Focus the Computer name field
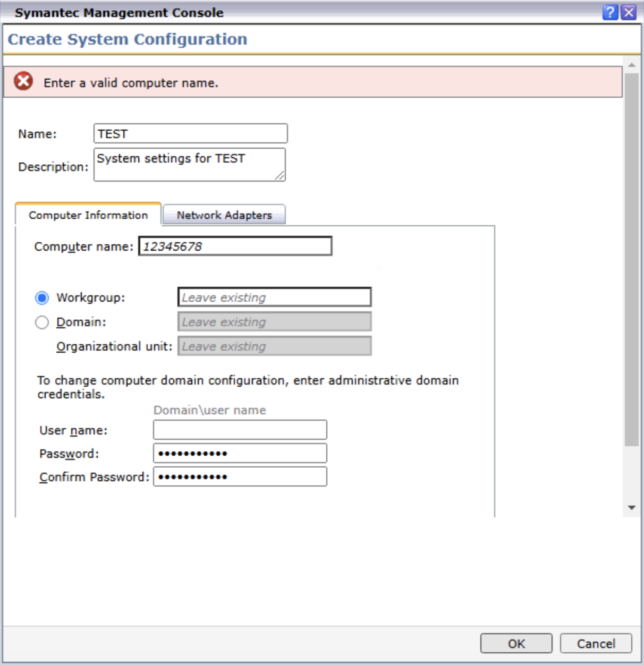644x665 pixels. (235, 246)
